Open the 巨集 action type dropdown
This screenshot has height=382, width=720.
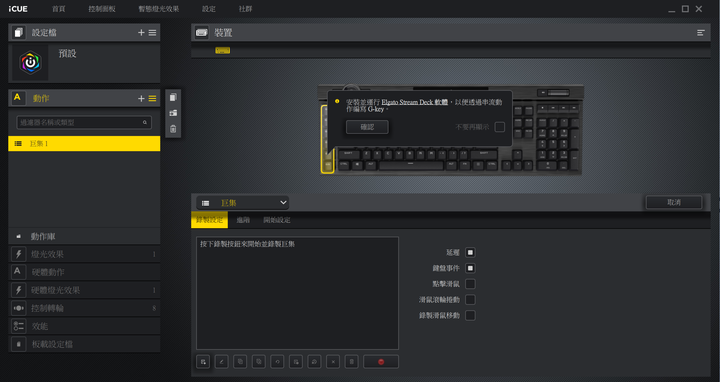[242, 202]
